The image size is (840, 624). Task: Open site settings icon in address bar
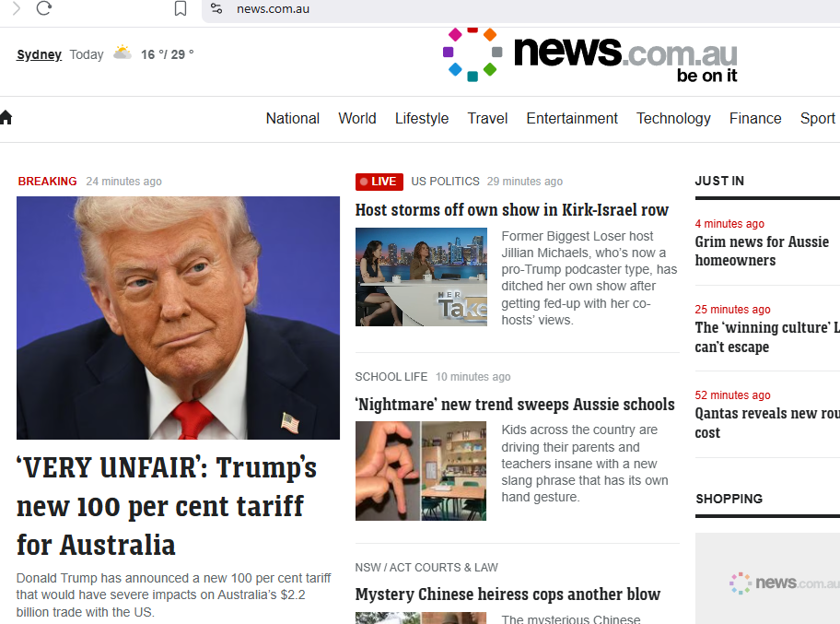pyautogui.click(x=216, y=8)
